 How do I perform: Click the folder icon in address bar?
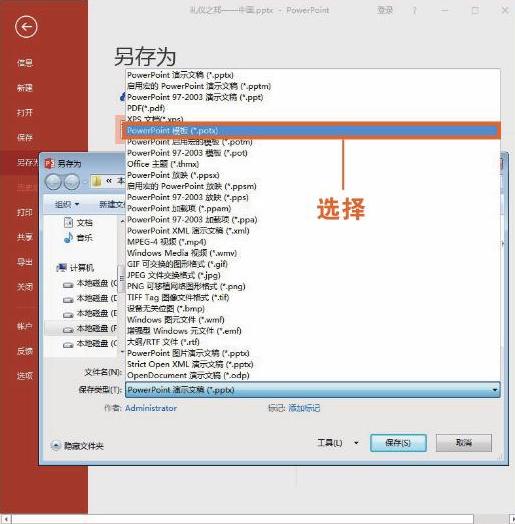coord(97,181)
